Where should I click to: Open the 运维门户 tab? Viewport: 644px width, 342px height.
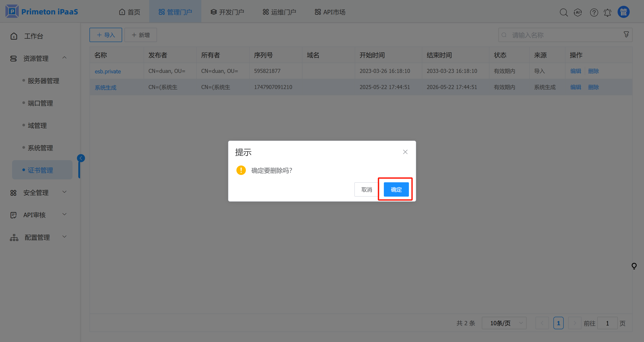click(x=279, y=12)
